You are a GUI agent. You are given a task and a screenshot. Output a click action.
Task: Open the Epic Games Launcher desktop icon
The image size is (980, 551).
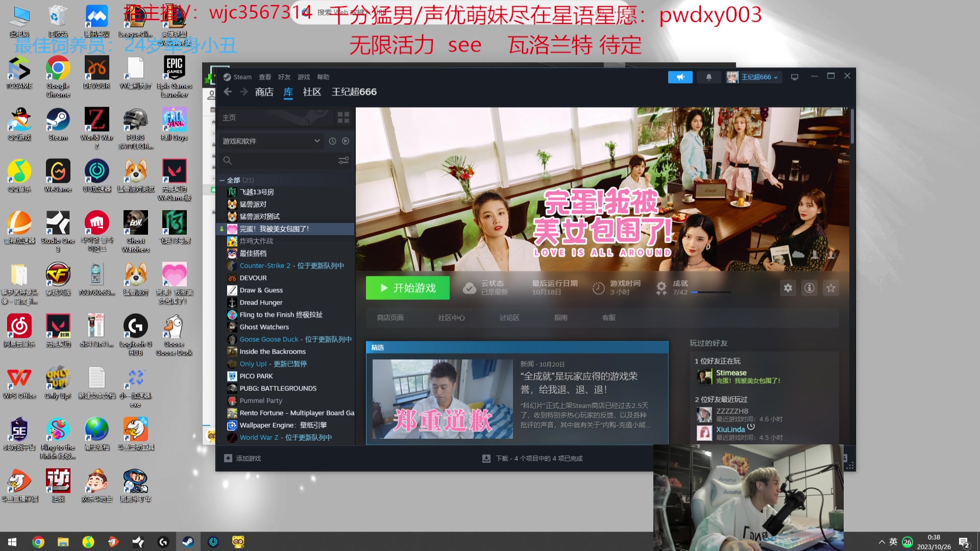(x=174, y=77)
